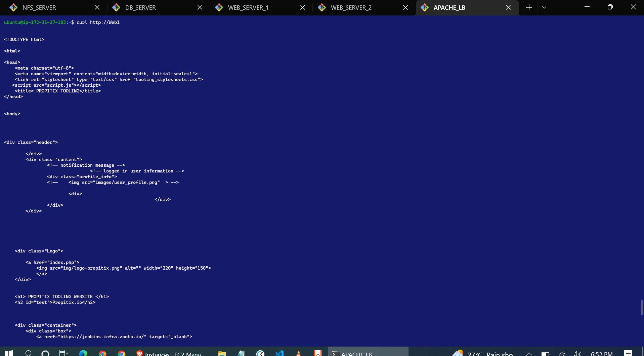644x356 pixels.
Task: Click the curl http://Web1 command text
Action: 98,22
